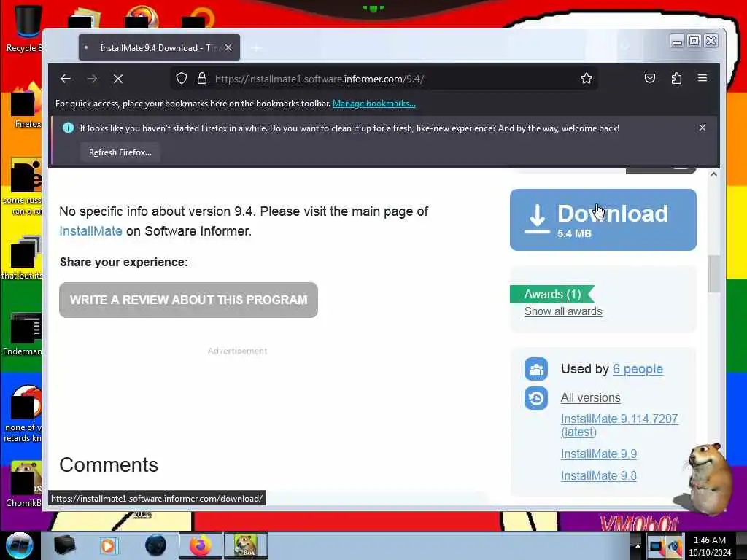Open the hamster Box taskbar icon

point(246,545)
